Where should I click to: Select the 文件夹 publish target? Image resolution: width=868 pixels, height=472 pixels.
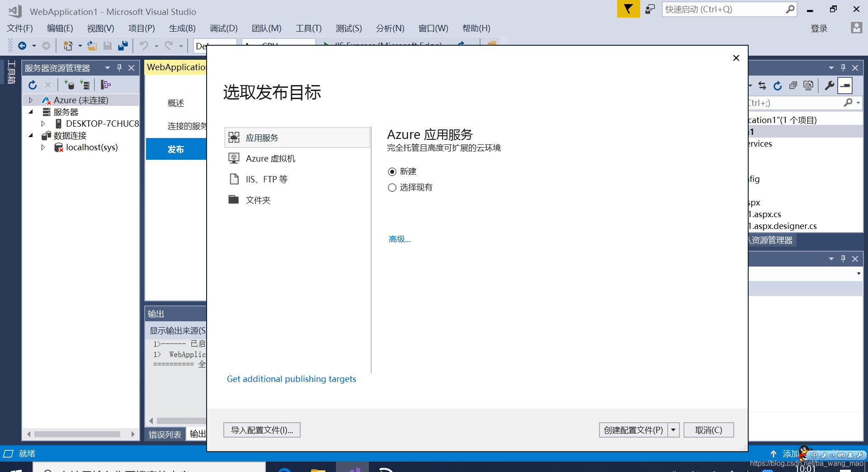[297, 200]
